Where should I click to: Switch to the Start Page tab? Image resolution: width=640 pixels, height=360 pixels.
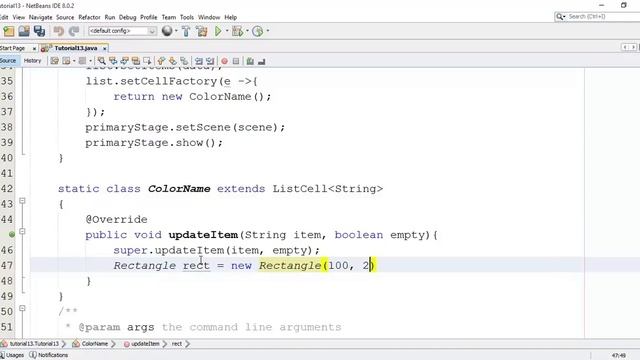13,48
